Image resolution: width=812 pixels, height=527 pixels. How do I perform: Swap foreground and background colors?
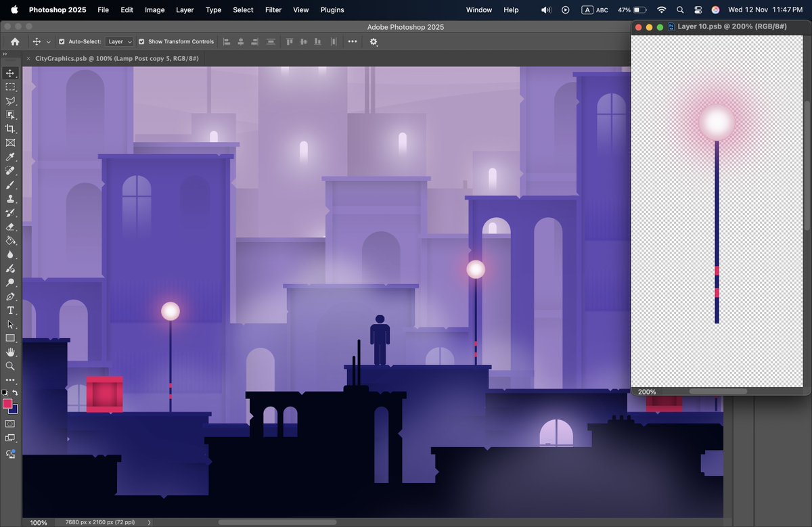pyautogui.click(x=15, y=392)
